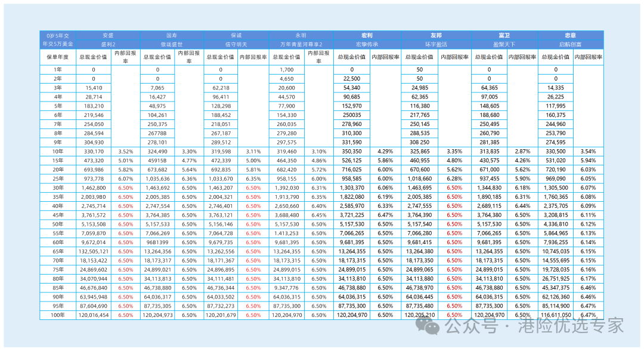Click return rate 5.90%
The width and height of the screenshot is (644, 351).
pyautogui.click(x=522, y=179)
